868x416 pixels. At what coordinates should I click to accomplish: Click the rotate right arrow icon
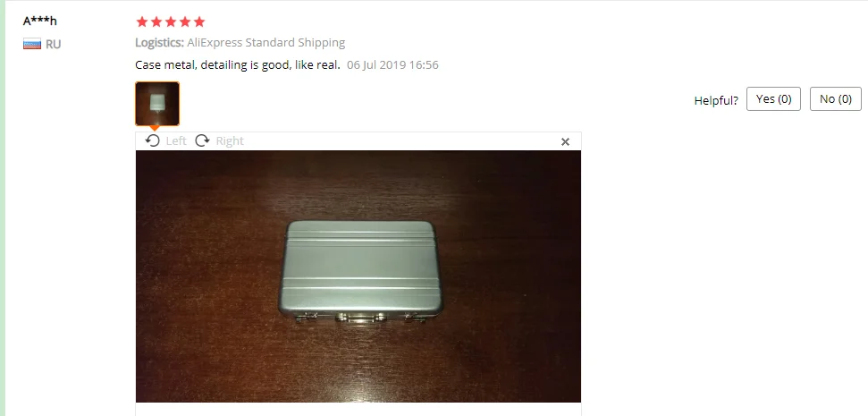coord(203,140)
